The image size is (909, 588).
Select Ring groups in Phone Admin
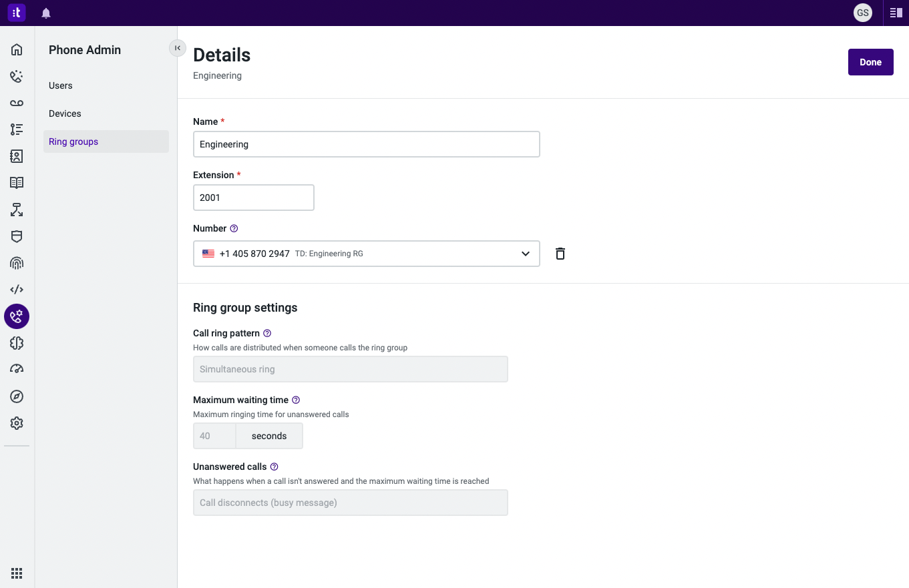(106, 141)
